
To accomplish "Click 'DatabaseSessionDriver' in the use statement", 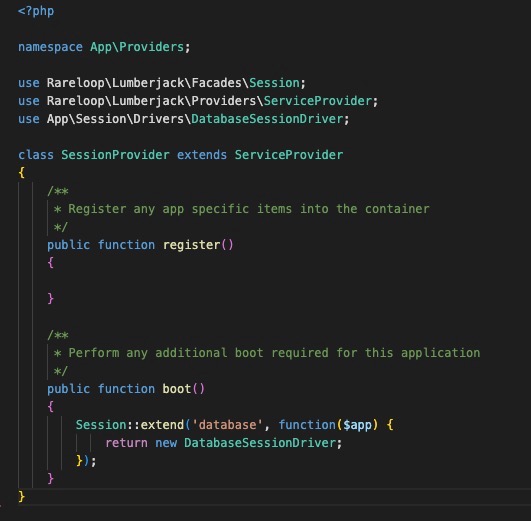I will (267, 119).
